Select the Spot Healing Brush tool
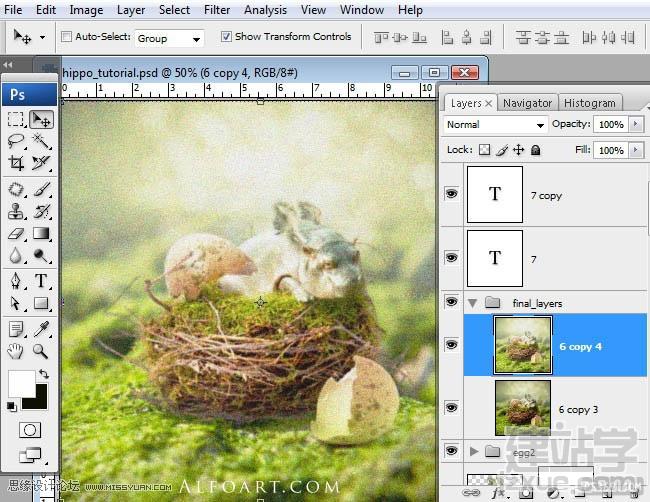 click(16, 190)
